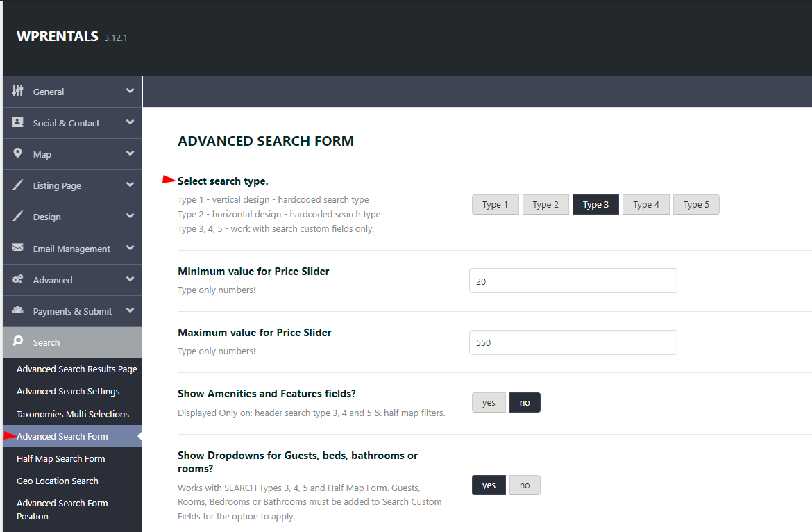Open the Search magnifier icon
The width and height of the screenshot is (812, 532).
tap(19, 342)
